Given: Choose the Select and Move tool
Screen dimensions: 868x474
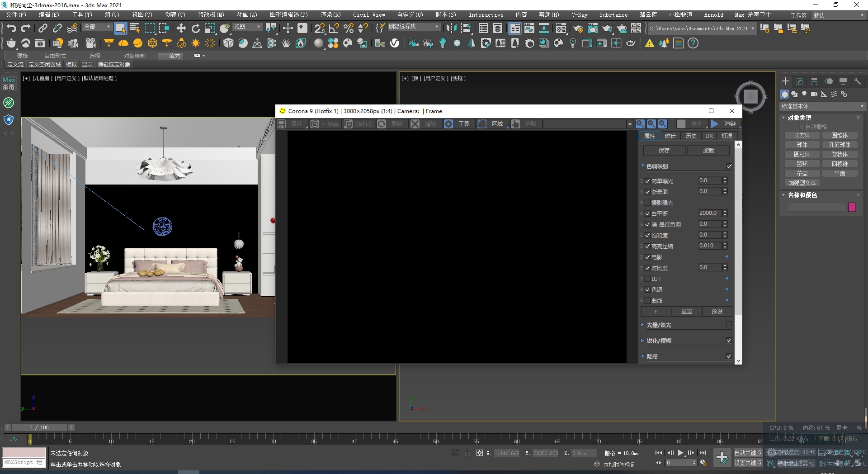Looking at the screenshot, I should tap(181, 28).
